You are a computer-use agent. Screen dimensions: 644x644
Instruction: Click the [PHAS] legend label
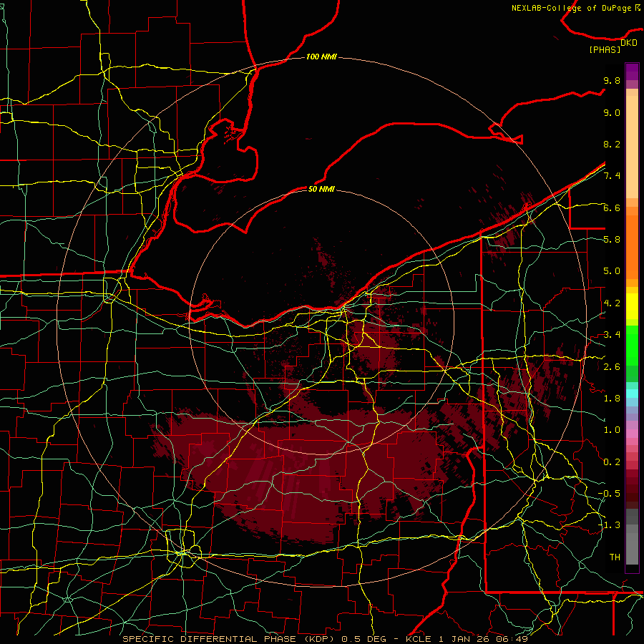(605, 50)
